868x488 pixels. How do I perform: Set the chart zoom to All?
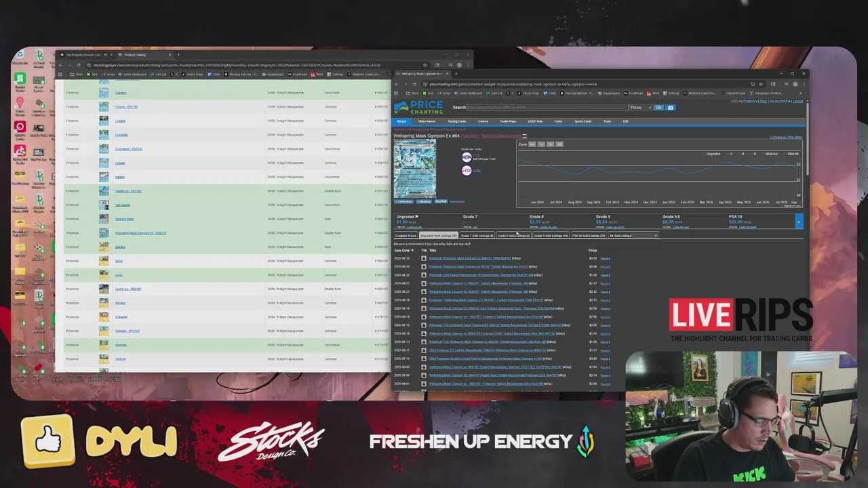pyautogui.click(x=559, y=144)
